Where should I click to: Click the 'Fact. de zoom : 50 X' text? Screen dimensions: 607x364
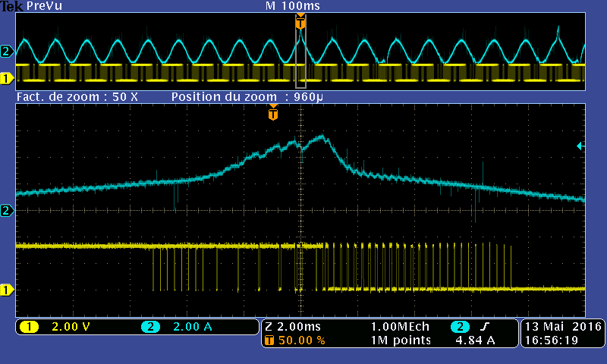[77, 97]
